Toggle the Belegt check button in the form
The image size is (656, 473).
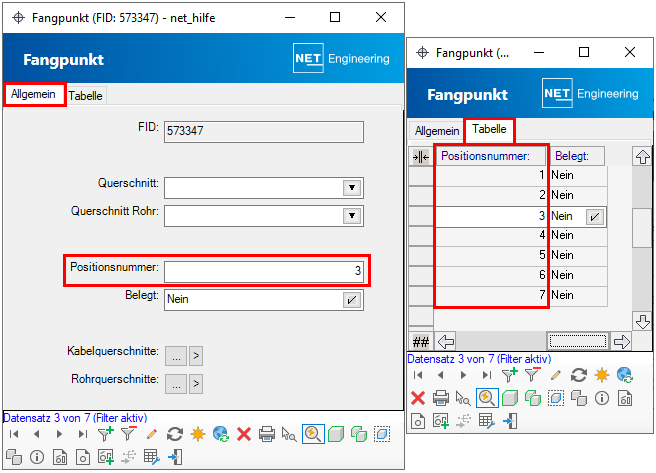point(352,299)
